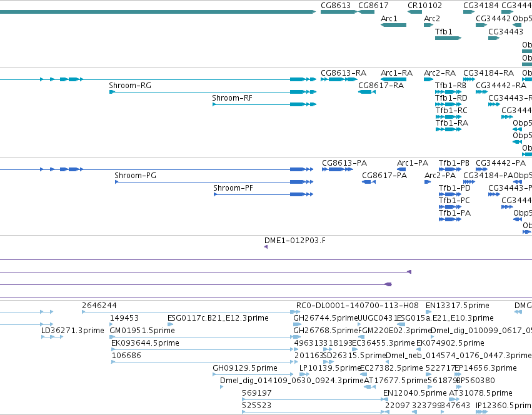Select the 569197 EST feature
The width and height of the screenshot is (532, 415).
pos(315,400)
